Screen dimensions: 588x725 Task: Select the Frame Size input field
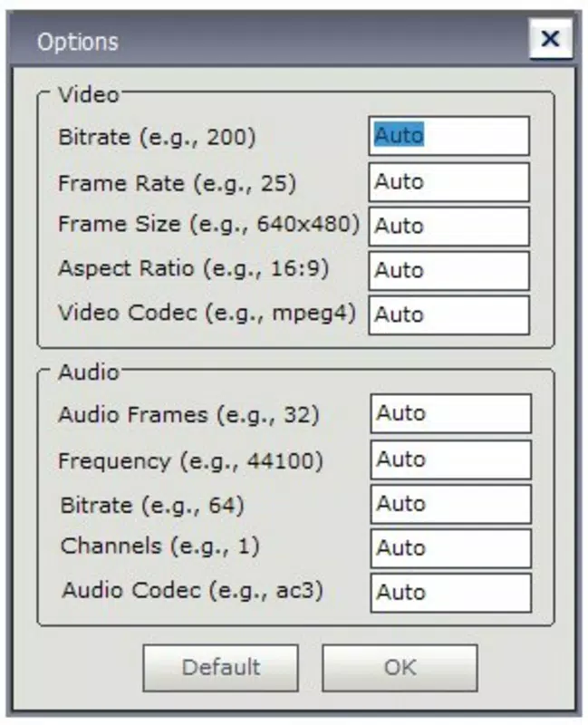(x=448, y=226)
